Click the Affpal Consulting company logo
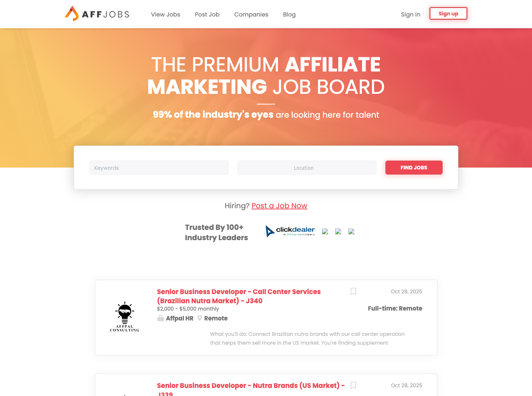The image size is (532, 396). (x=125, y=316)
